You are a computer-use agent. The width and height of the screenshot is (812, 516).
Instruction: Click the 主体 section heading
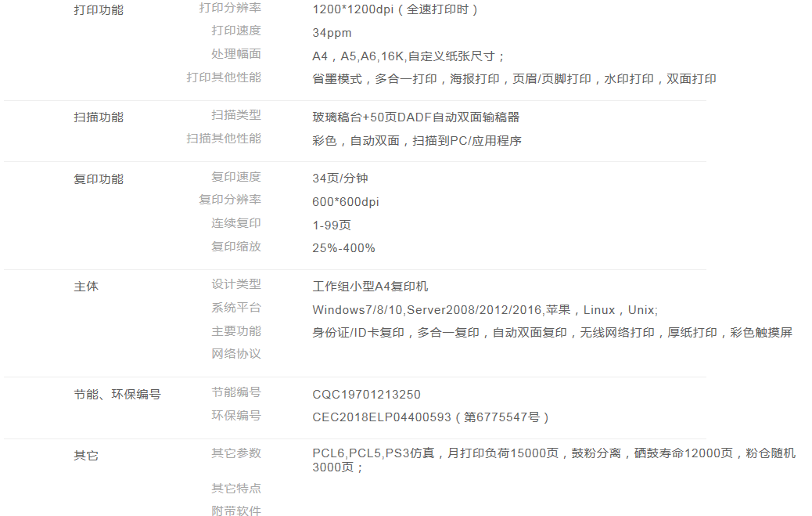click(x=86, y=287)
